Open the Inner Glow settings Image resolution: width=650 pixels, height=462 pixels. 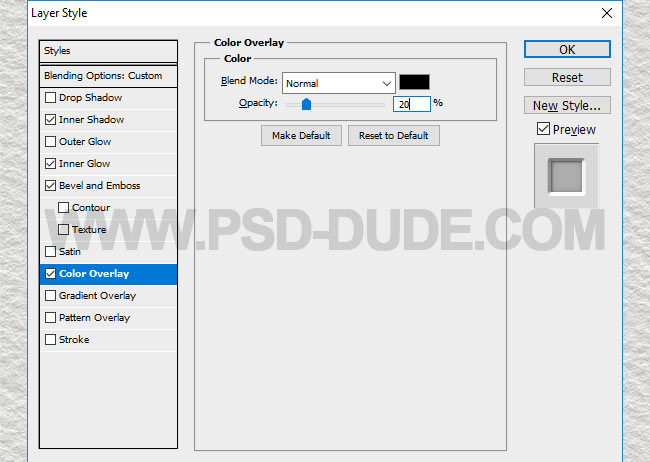click(85, 164)
